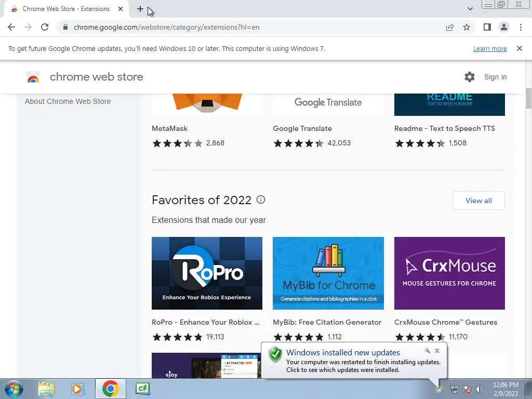Open Windows Explorer from taskbar
Viewport: 532px width, 399px height.
click(x=46, y=389)
